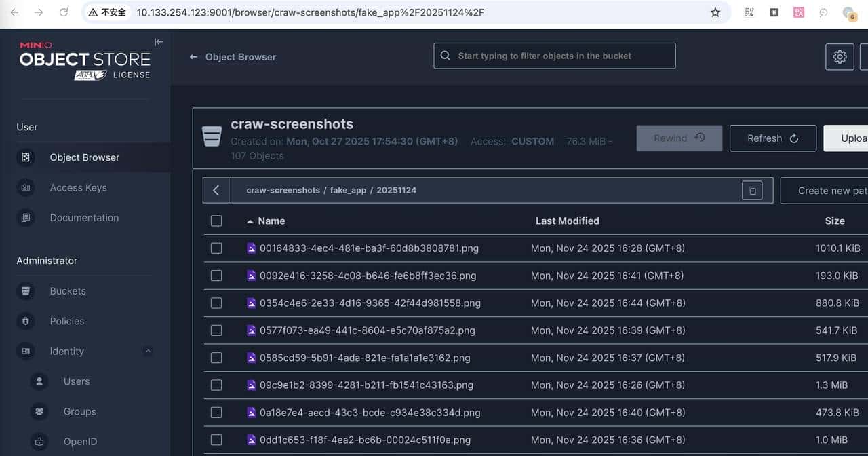
Task: Check the 0577f073-ea49 file checkbox
Action: pos(216,330)
